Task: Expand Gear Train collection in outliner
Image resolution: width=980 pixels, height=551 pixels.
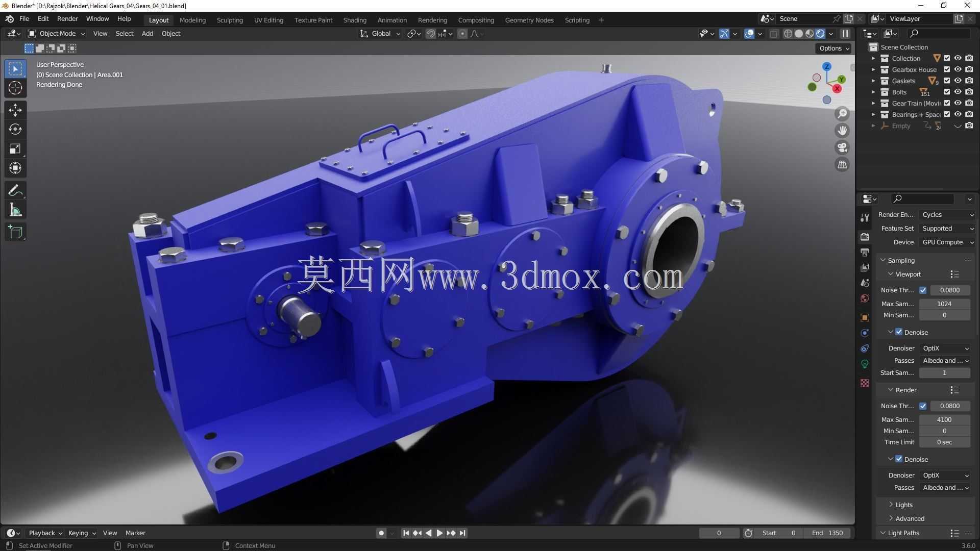Action: pos(873,103)
